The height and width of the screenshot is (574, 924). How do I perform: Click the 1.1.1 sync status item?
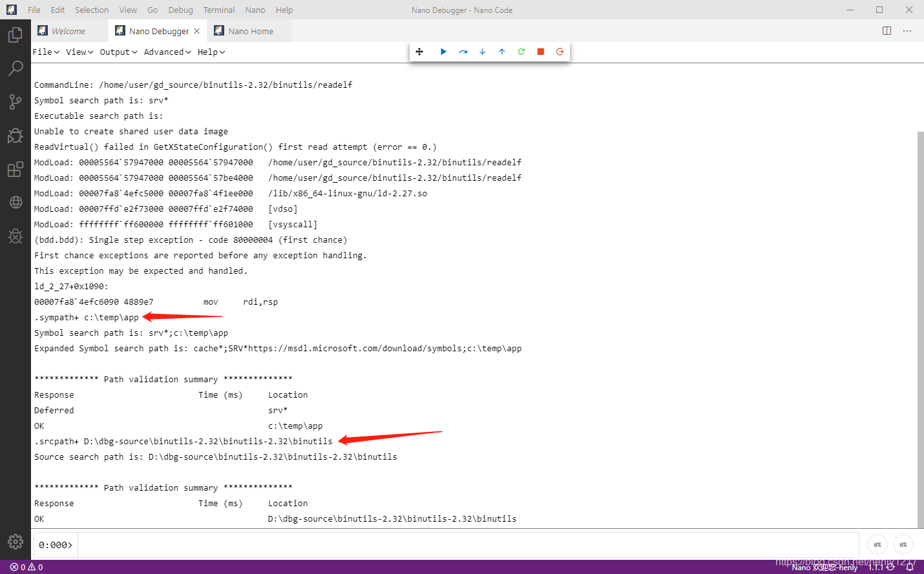click(881, 567)
